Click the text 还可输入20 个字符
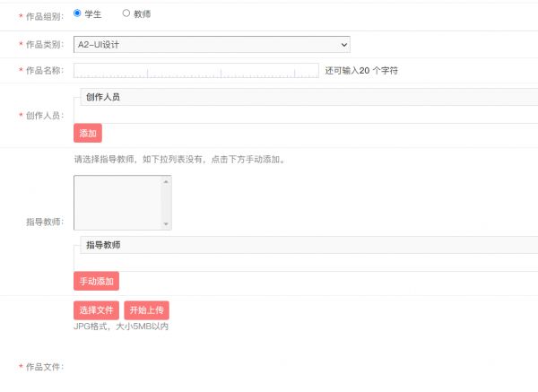This screenshot has width=538, height=392. tap(361, 70)
